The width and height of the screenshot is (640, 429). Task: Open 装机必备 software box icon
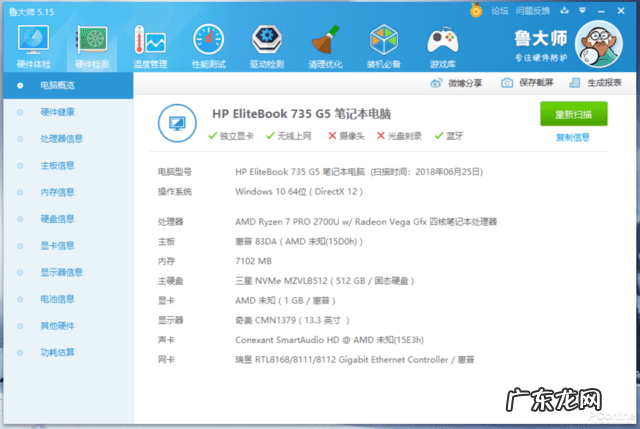point(385,43)
